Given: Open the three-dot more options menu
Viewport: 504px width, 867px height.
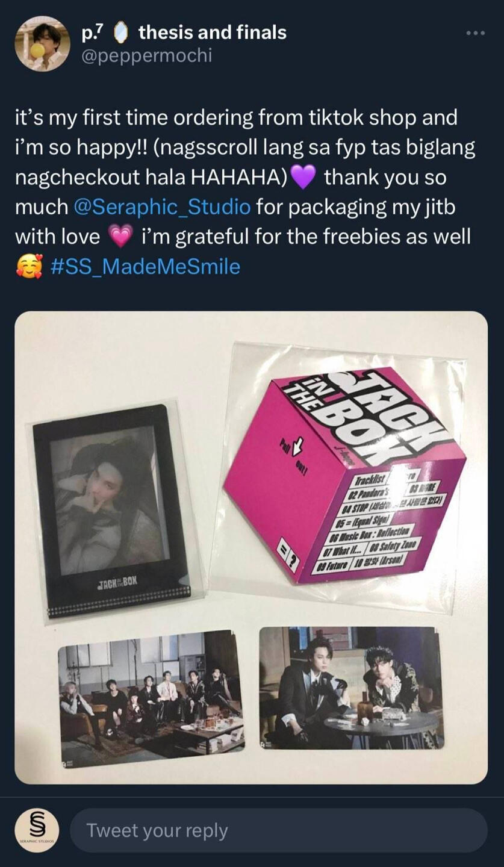Looking at the screenshot, I should tap(475, 33).
